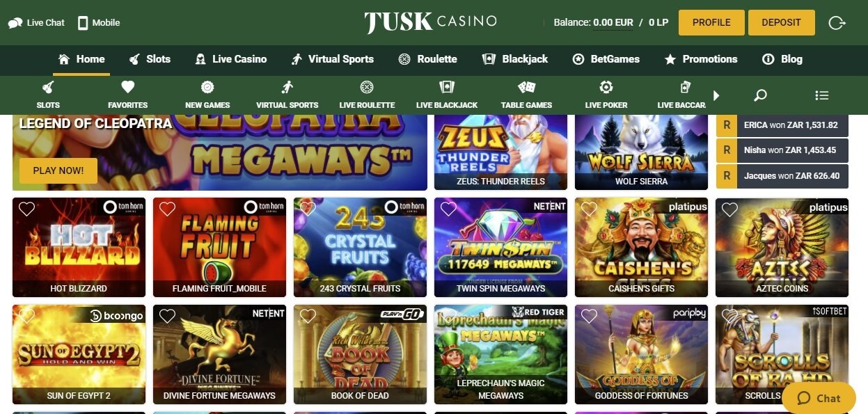The height and width of the screenshot is (414, 868).
Task: Click PLAY NOW on Cleopatra banner
Action: (58, 170)
